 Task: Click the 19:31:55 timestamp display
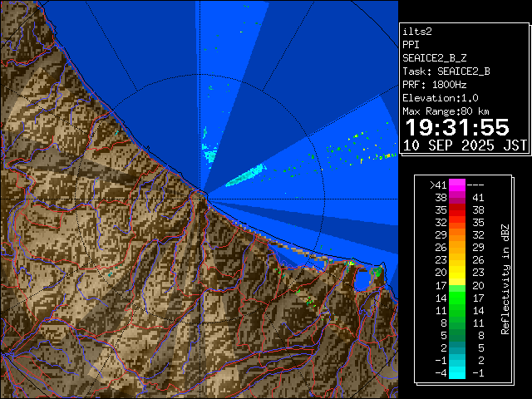click(x=456, y=127)
